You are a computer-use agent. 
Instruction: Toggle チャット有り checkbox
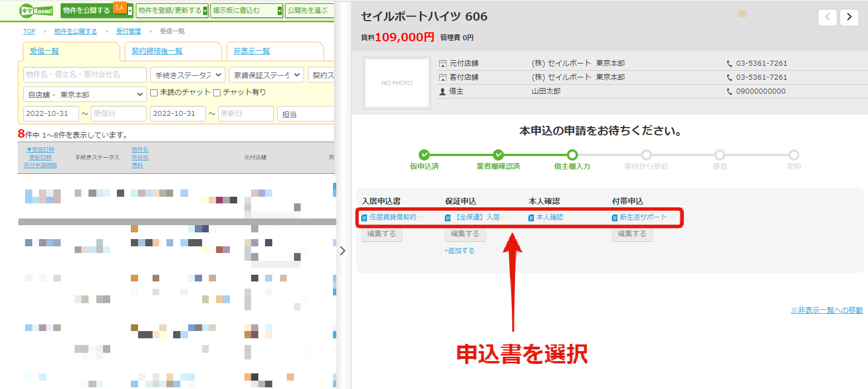(217, 93)
